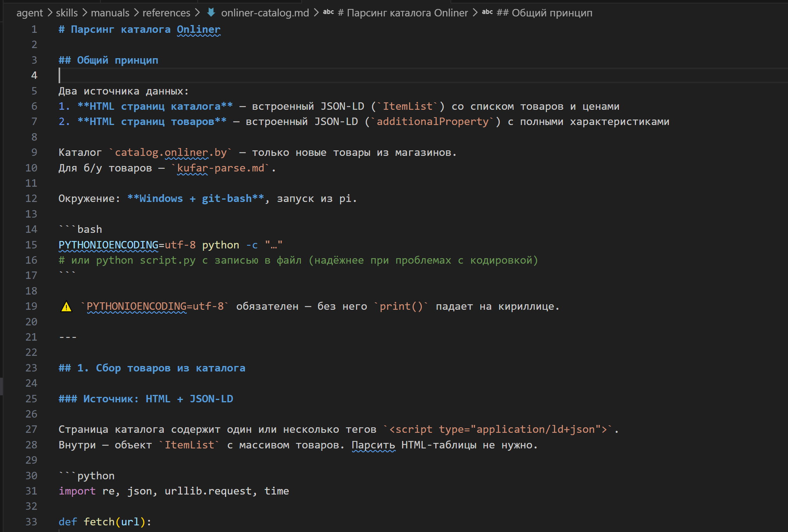Click heading '## Общий принцип'
The image size is (788, 532).
tap(108, 61)
